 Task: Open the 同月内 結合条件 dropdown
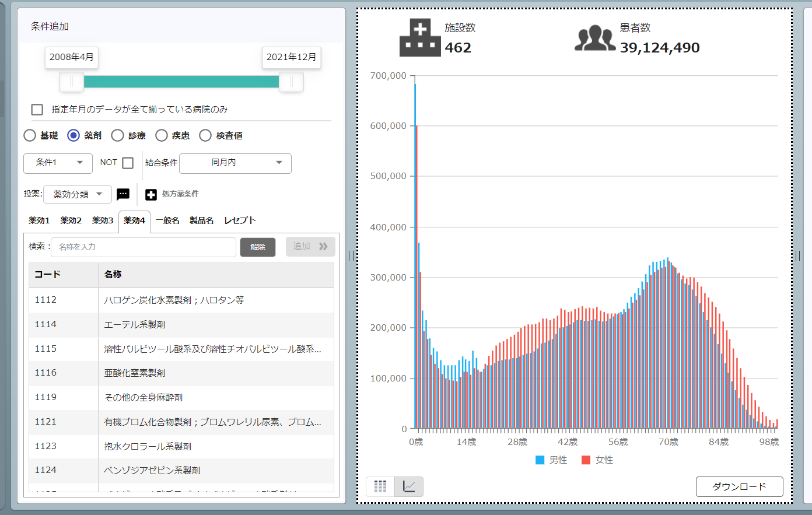tap(235, 163)
